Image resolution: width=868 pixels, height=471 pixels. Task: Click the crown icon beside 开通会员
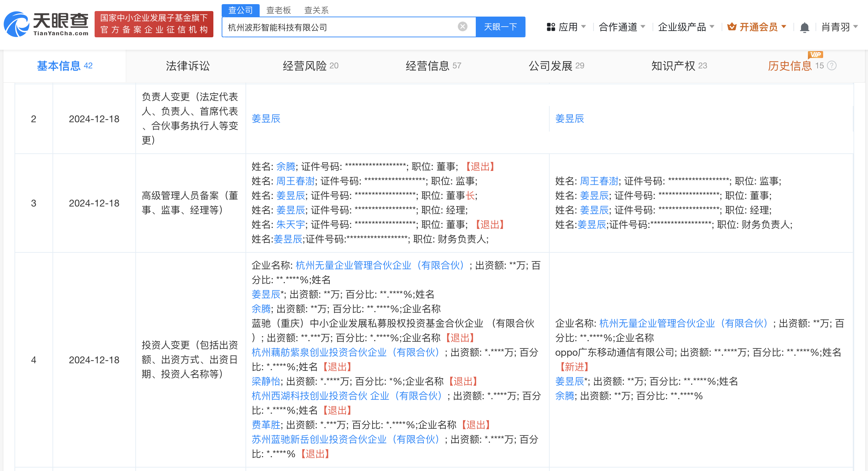click(732, 27)
